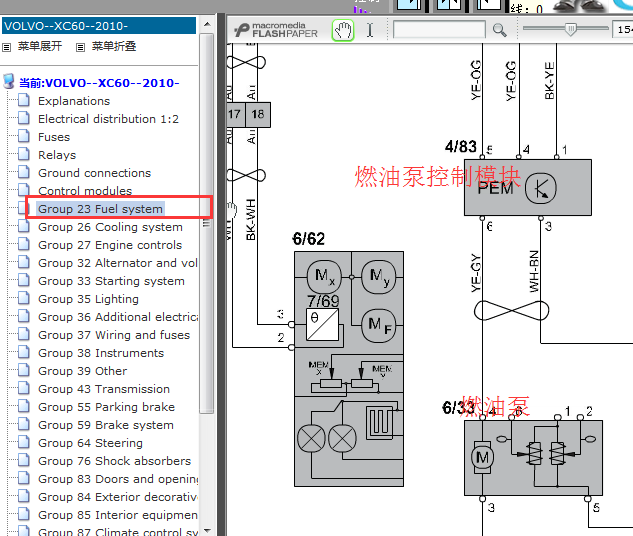Viewport: 633px width, 536px height.
Task: Select the text selection cursor tool
Action: click(370, 30)
